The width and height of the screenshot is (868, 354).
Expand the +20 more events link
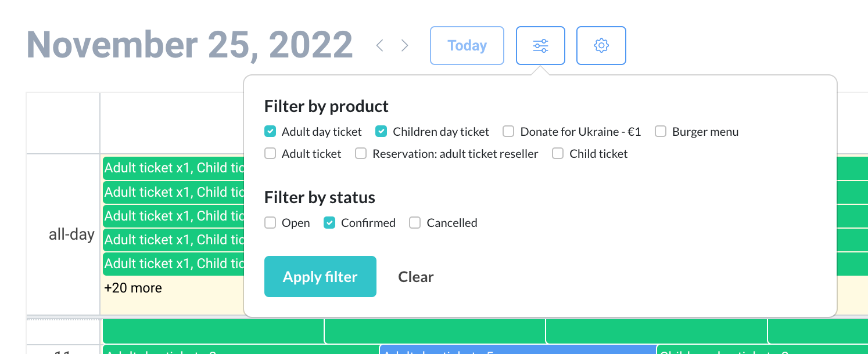click(133, 288)
